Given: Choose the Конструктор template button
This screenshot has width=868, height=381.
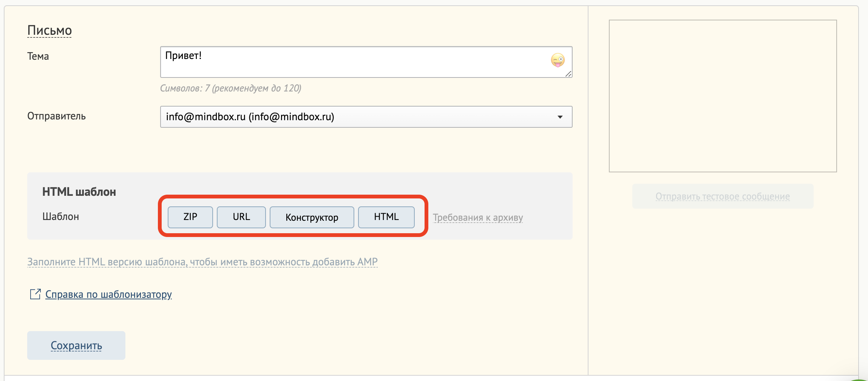Looking at the screenshot, I should (312, 217).
